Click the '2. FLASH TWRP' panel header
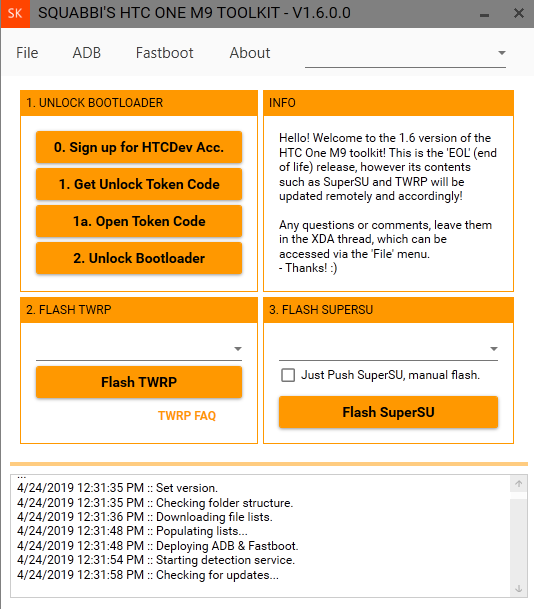Image resolution: width=534 pixels, height=609 pixels. [x=139, y=310]
